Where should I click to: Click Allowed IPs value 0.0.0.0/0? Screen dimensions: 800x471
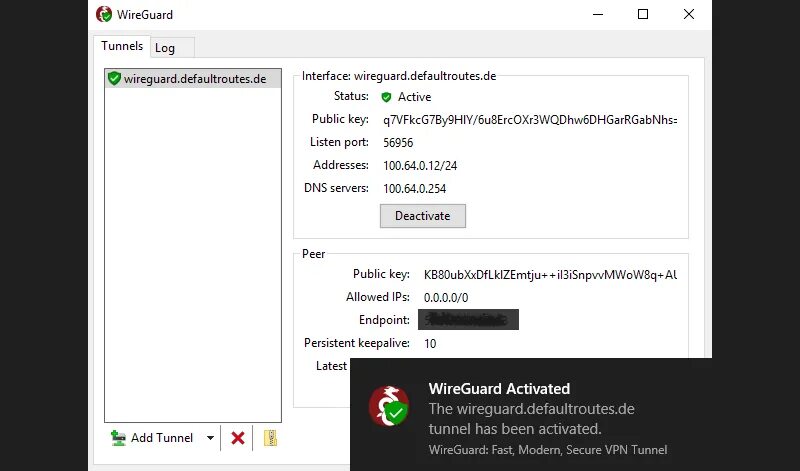(445, 298)
